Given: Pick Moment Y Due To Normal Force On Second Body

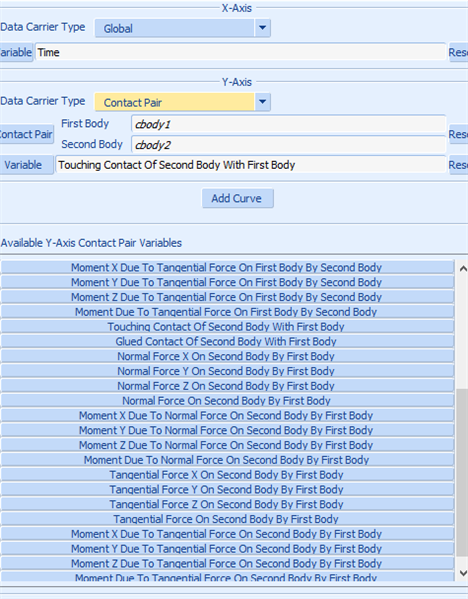Looking at the screenshot, I should pyautogui.click(x=227, y=430).
